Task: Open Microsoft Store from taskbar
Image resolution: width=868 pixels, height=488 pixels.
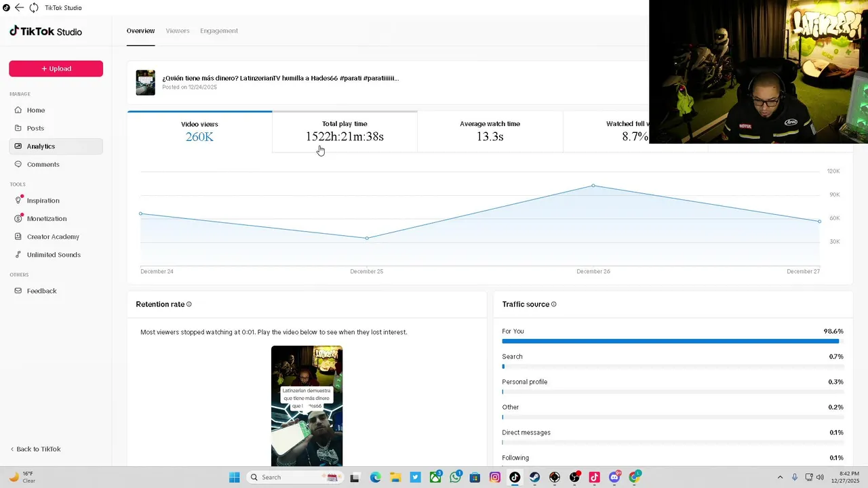Action: pos(475,477)
